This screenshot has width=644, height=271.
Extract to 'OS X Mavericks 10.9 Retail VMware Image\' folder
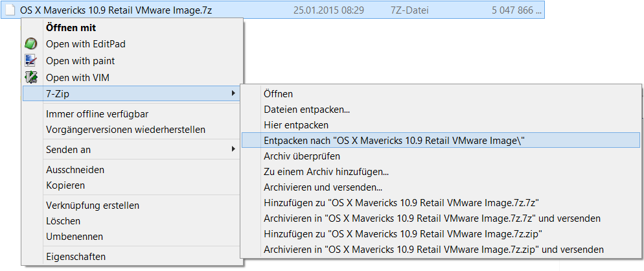[394, 141]
